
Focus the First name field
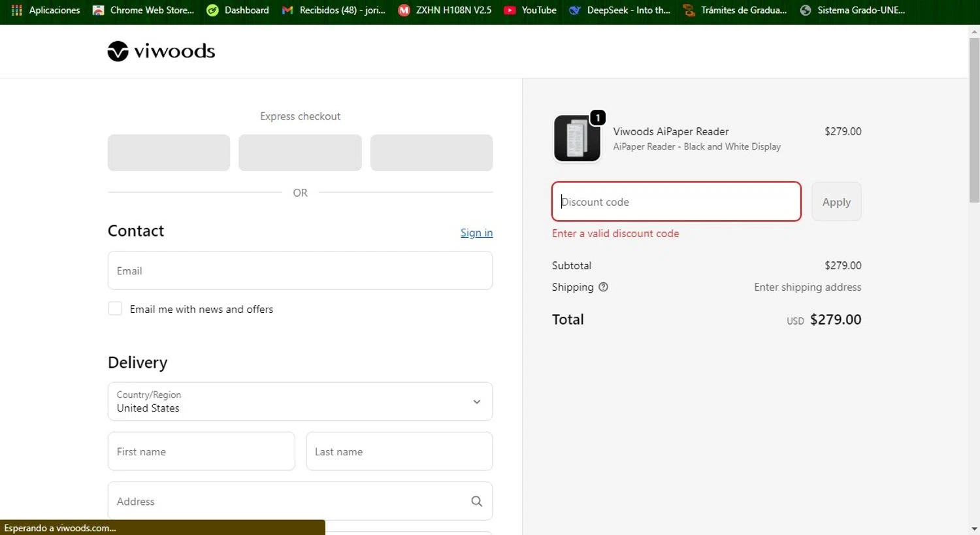[x=201, y=451]
